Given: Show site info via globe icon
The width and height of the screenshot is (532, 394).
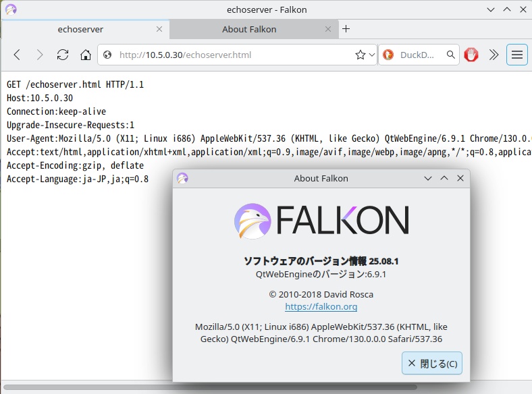Looking at the screenshot, I should [x=107, y=55].
